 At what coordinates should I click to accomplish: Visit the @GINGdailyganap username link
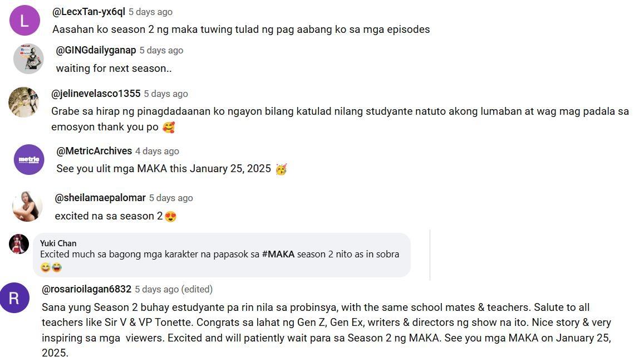pos(96,50)
